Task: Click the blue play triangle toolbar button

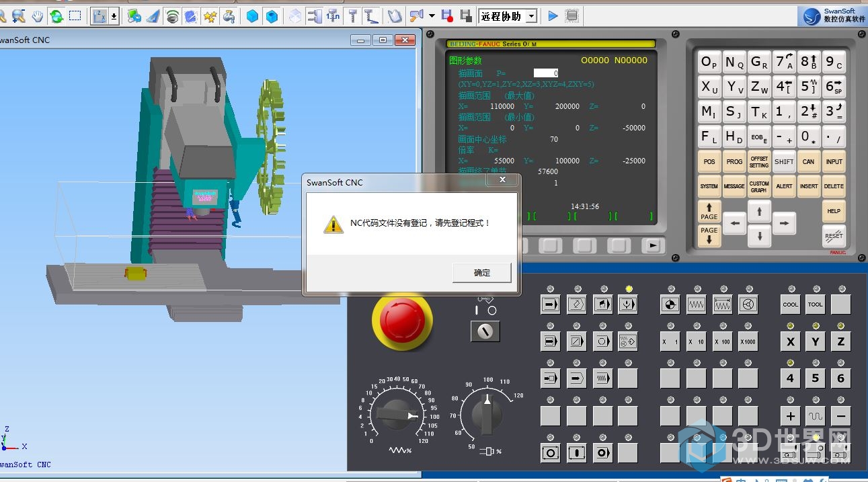Action: [x=553, y=15]
